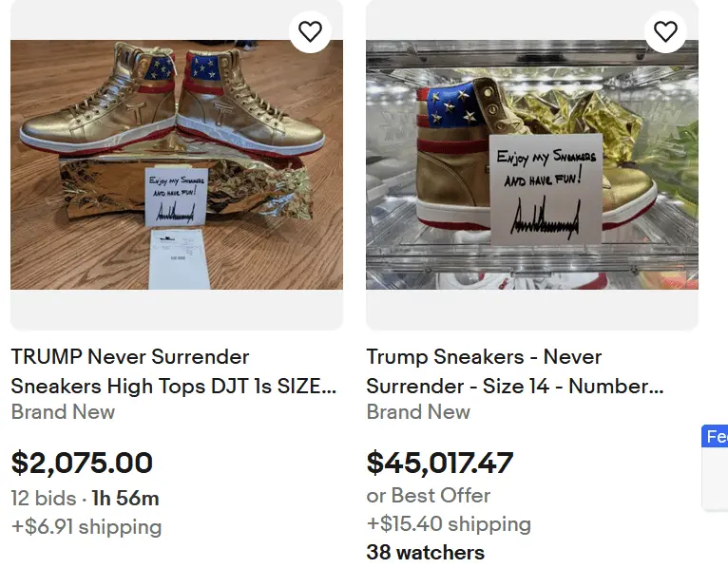Click the +$6.91 shipping text
The width and height of the screenshot is (728, 568).
(86, 526)
